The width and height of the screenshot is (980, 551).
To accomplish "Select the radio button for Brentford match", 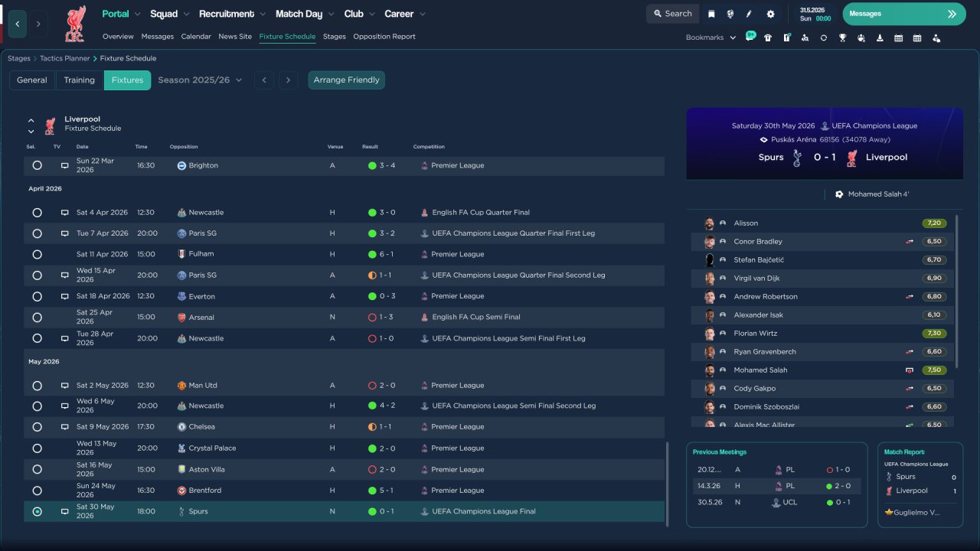I will (37, 491).
